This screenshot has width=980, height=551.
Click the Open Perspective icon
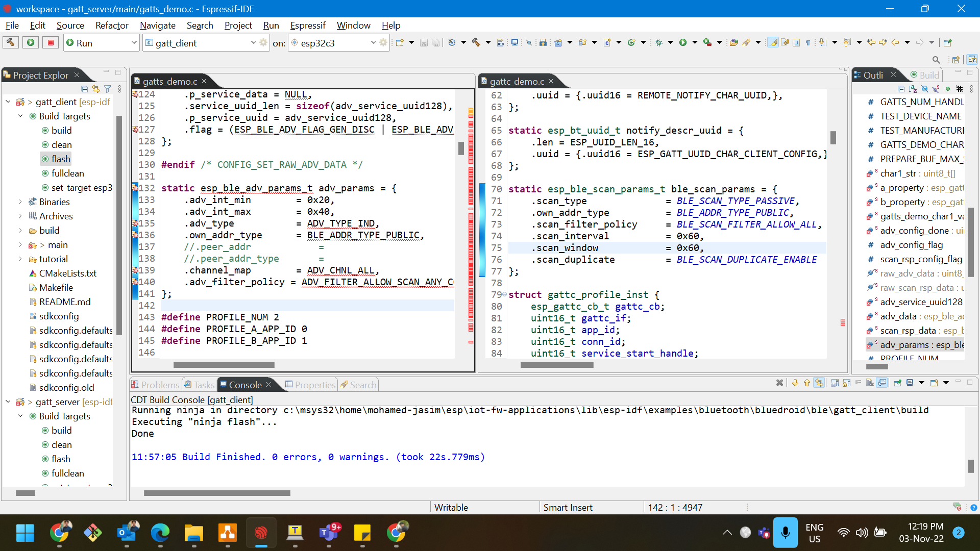point(956,60)
